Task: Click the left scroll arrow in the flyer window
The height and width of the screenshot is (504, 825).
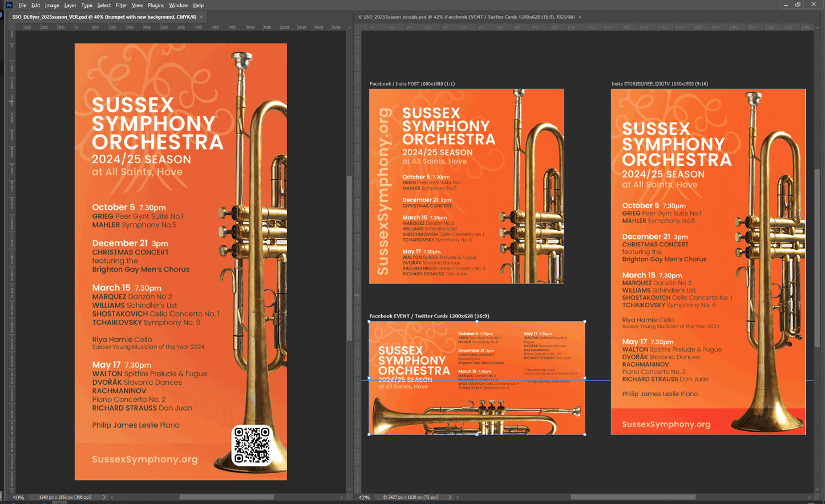Action: pos(112,497)
